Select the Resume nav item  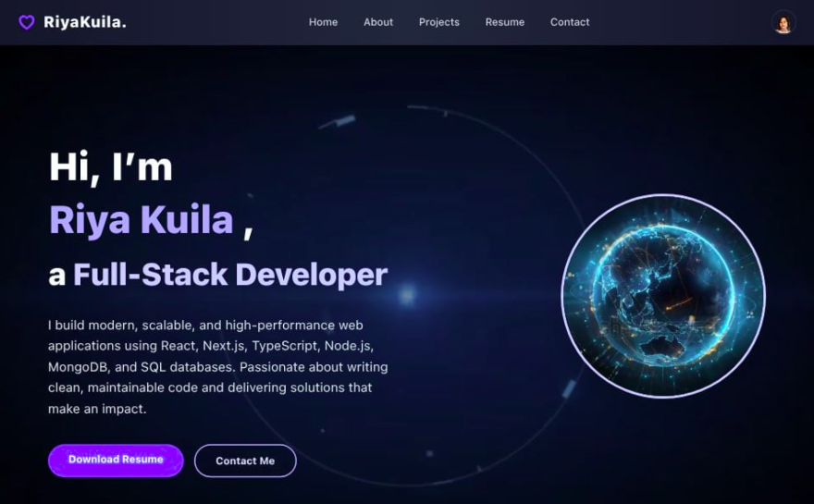tap(505, 22)
